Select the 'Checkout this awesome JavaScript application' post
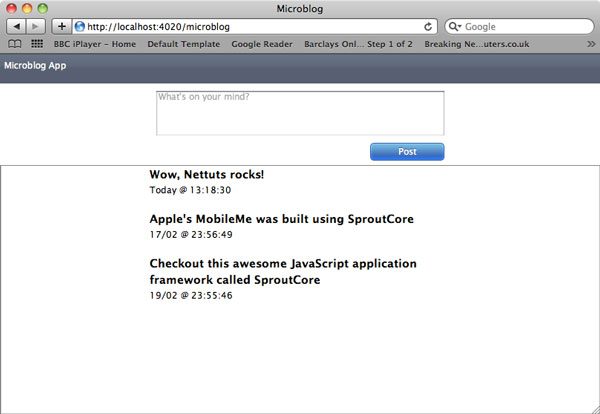Screen dimensions: 600x414 click(x=283, y=272)
